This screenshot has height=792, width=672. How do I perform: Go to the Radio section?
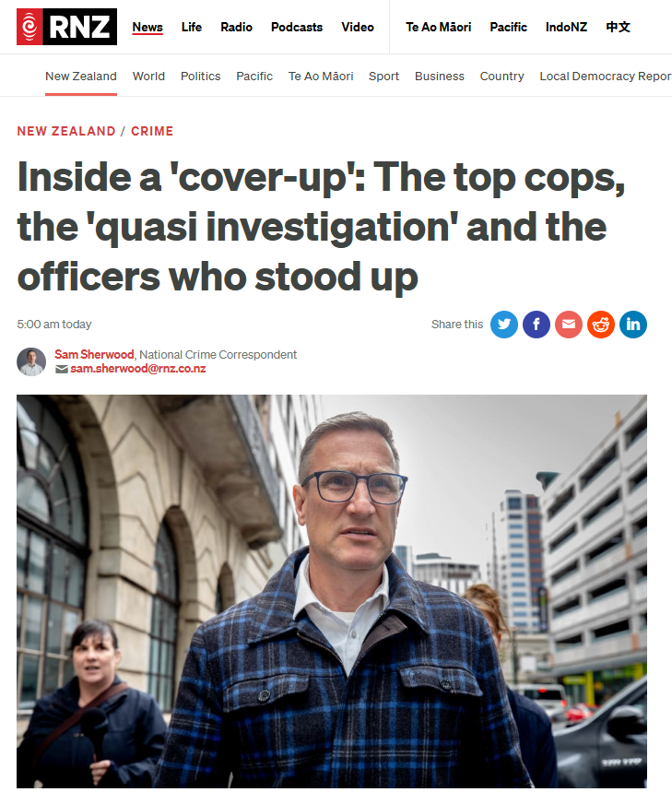236,28
